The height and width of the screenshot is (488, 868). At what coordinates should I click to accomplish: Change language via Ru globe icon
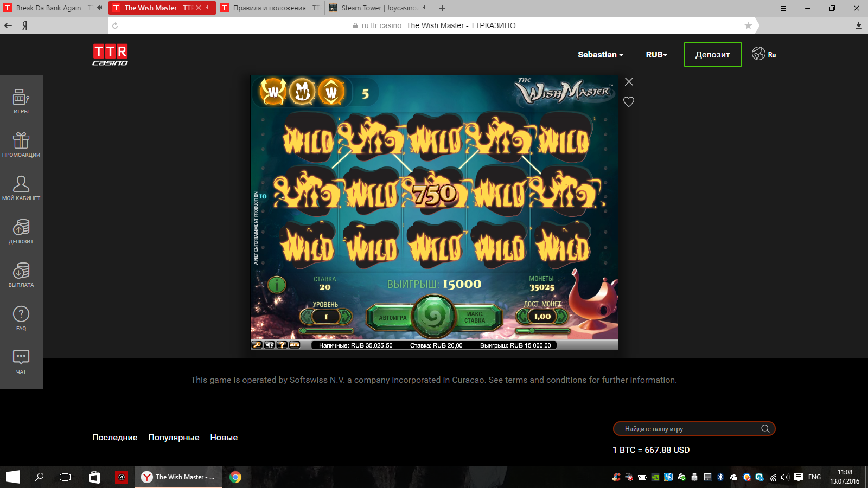point(764,54)
